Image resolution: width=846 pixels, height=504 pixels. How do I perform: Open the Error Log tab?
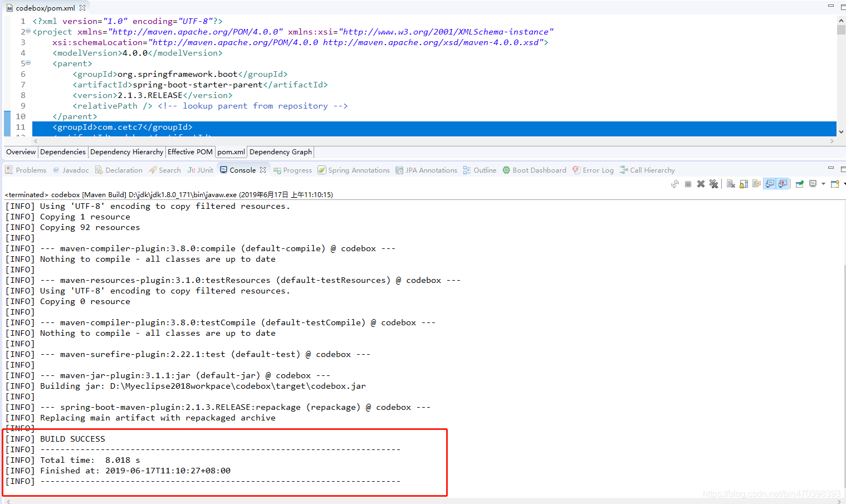coord(593,170)
